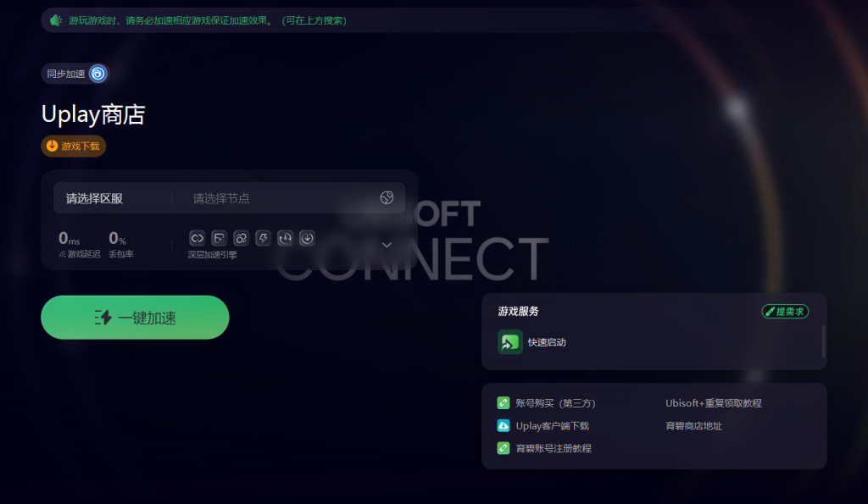Click the game services panel scrollbar
Image resolution: width=868 pixels, height=504 pixels.
click(824, 341)
